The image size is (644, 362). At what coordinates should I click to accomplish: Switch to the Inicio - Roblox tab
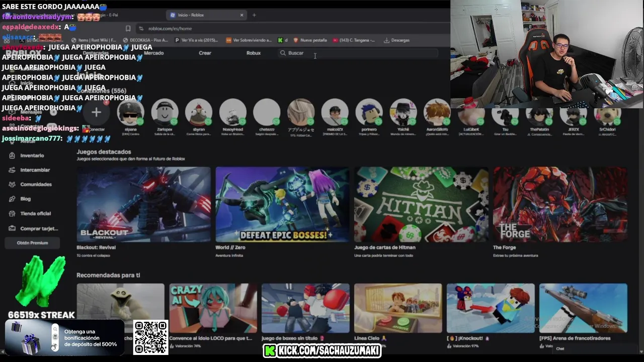pyautogui.click(x=206, y=15)
